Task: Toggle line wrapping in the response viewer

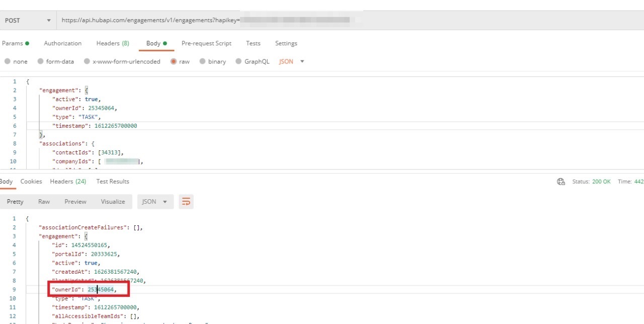Action: [x=186, y=201]
